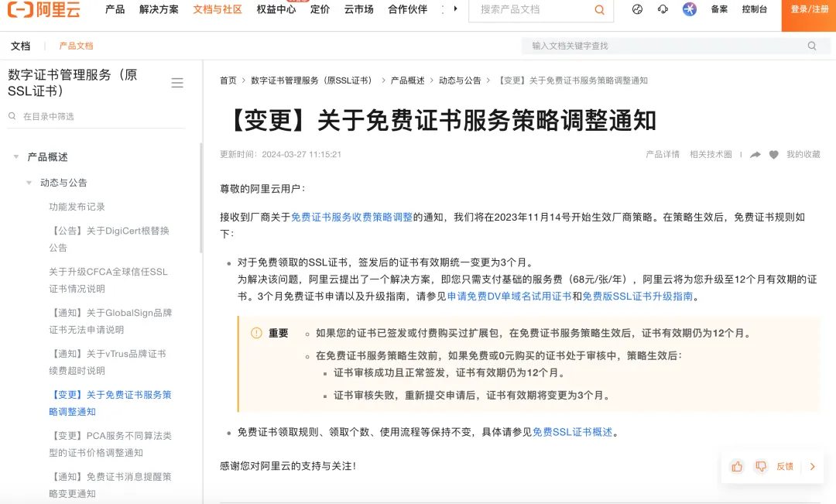Viewport: 836px width, 504px height.
Task: Click the heart favorite icon
Action: pos(773,155)
